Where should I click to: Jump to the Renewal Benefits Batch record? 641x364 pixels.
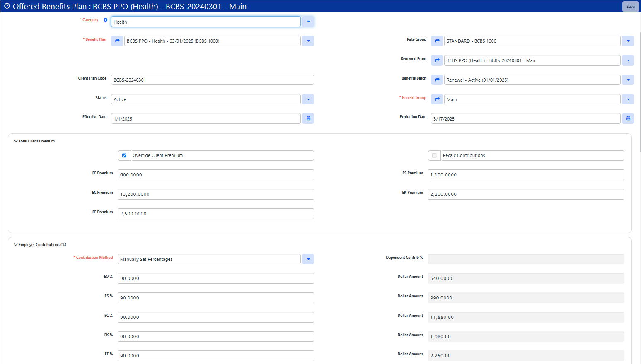tap(437, 80)
